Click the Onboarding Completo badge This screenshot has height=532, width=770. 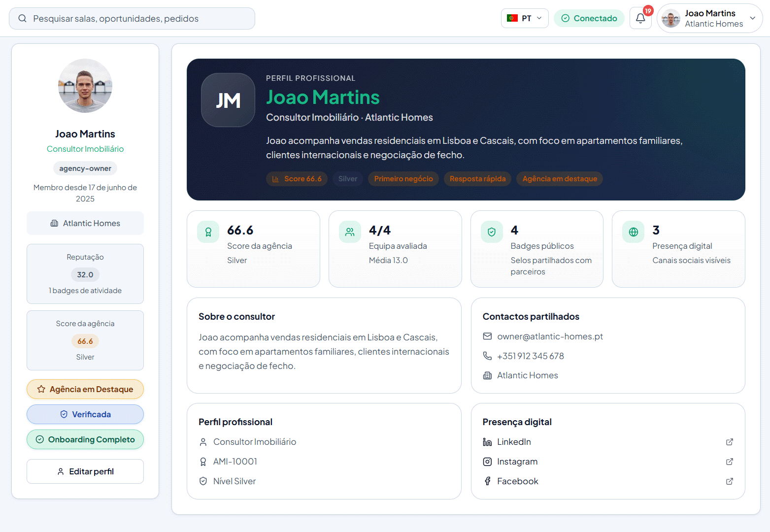coord(85,439)
